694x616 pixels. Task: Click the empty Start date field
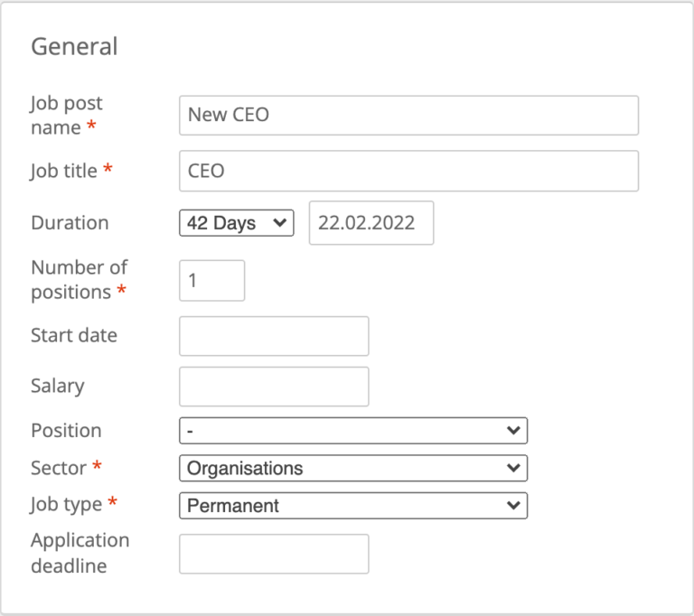tap(274, 336)
